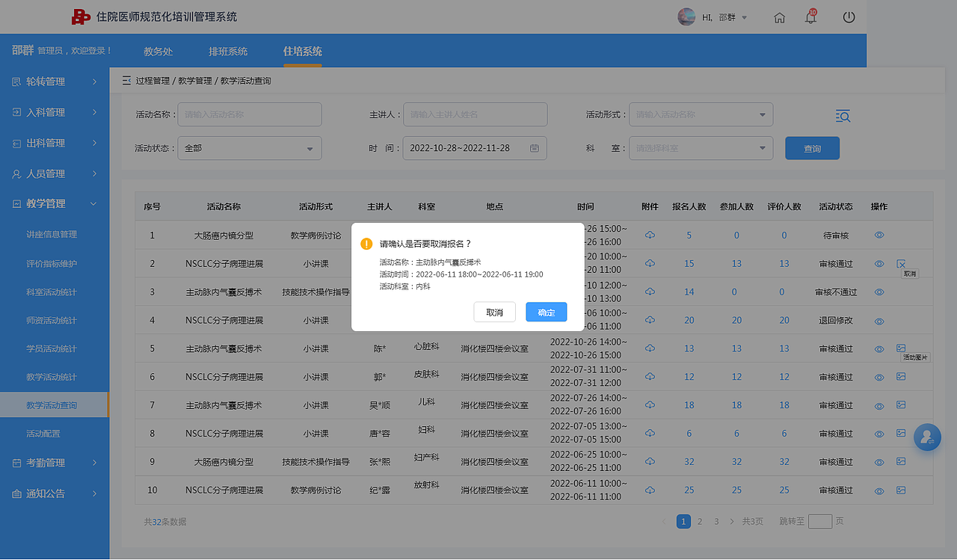The width and height of the screenshot is (957, 560).
Task: Go to page 2 in pagination
Action: pyautogui.click(x=699, y=521)
